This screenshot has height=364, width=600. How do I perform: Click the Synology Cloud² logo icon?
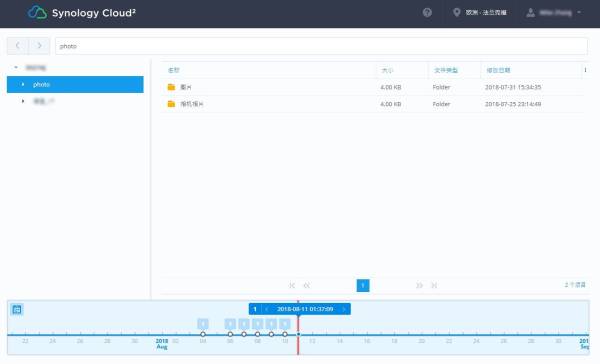(x=37, y=13)
